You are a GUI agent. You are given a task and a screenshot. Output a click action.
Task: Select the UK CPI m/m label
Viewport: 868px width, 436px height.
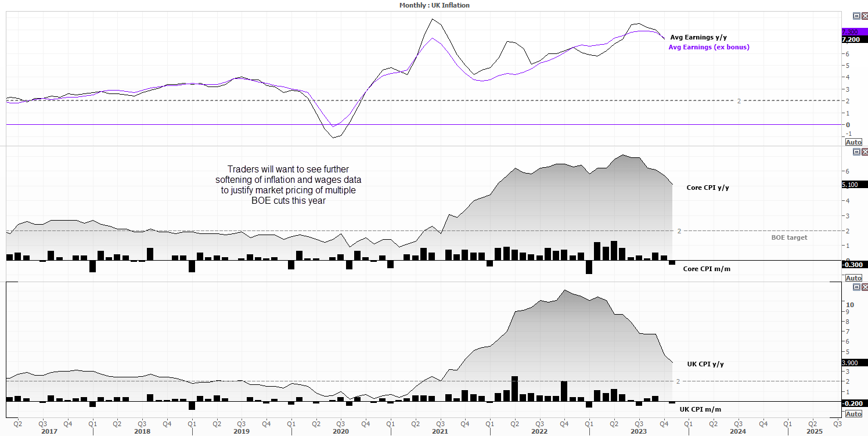[700, 409]
